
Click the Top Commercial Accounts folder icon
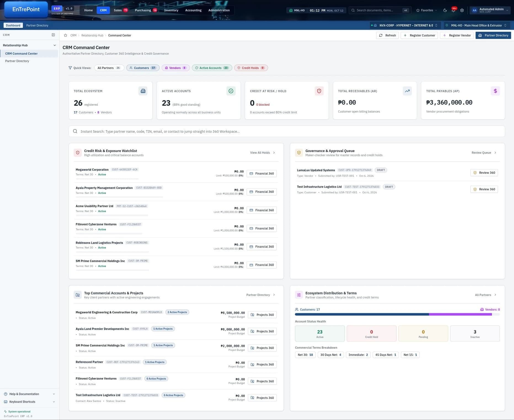click(x=78, y=295)
